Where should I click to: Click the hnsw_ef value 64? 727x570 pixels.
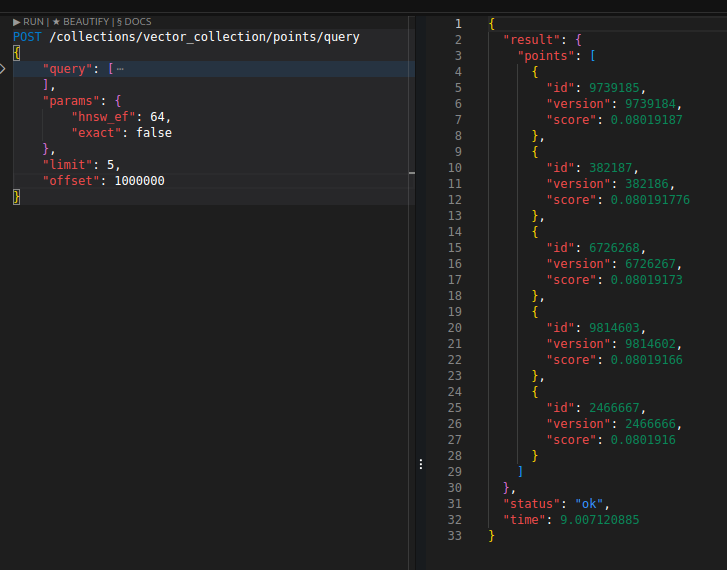pyautogui.click(x=160, y=117)
